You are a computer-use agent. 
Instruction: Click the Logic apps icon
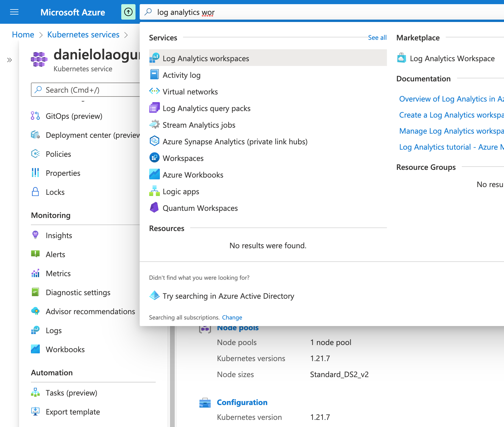pyautogui.click(x=154, y=191)
